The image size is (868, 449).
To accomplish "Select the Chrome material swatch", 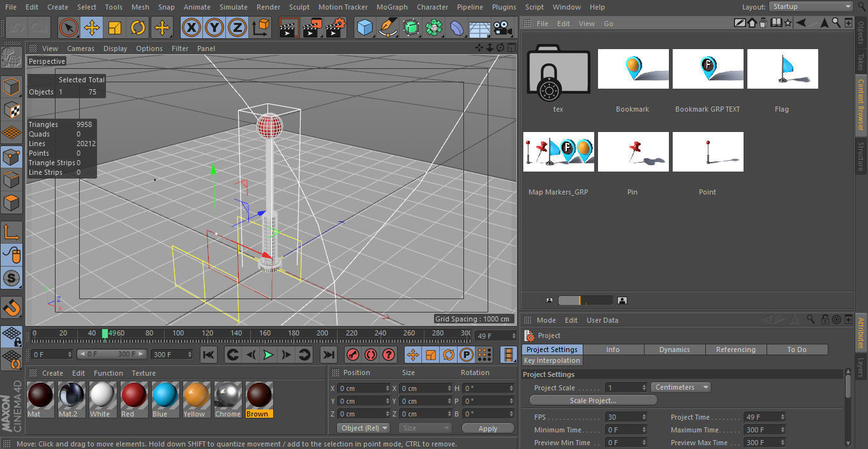I will coord(227,400).
